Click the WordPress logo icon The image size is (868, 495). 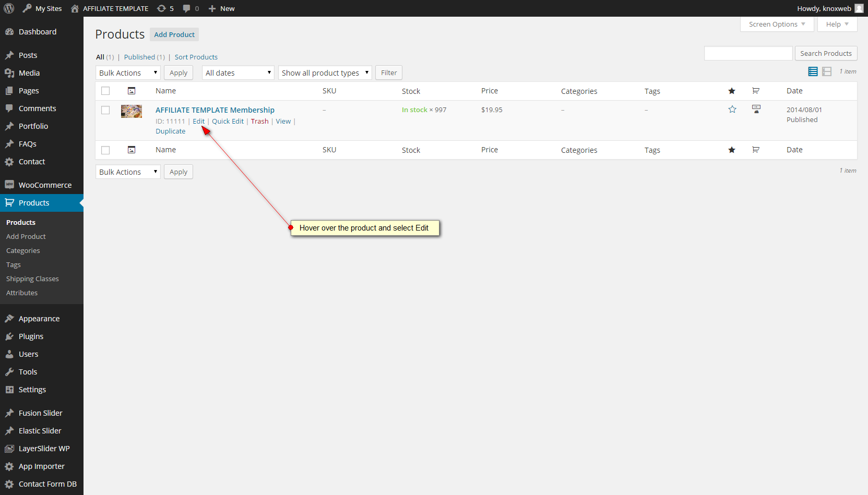[9, 8]
